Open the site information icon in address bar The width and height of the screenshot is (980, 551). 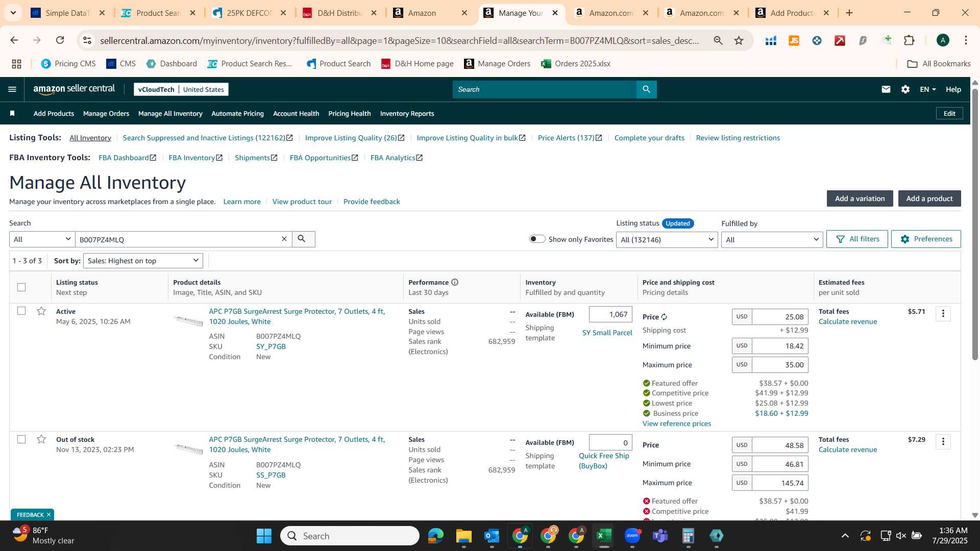(x=87, y=40)
